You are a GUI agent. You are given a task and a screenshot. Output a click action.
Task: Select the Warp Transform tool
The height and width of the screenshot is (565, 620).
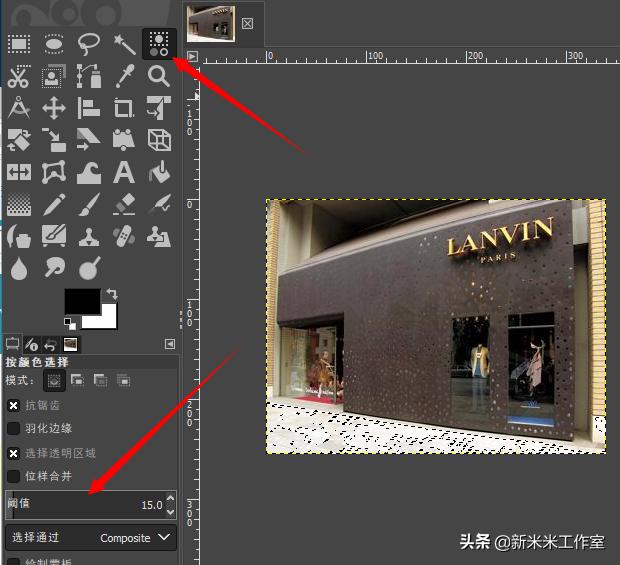[x=89, y=172]
